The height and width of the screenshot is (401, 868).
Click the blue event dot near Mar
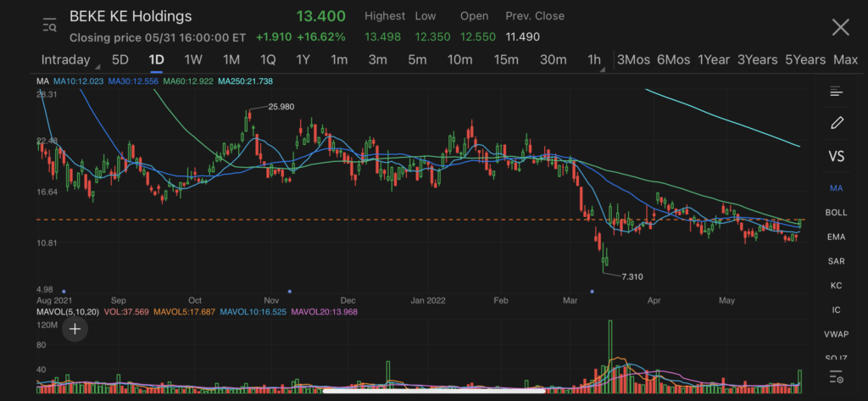point(592,291)
